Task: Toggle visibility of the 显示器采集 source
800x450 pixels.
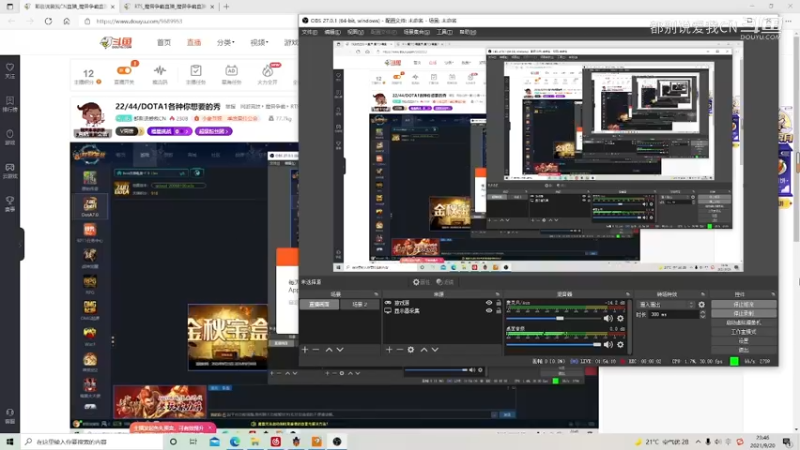Action: coord(489,310)
